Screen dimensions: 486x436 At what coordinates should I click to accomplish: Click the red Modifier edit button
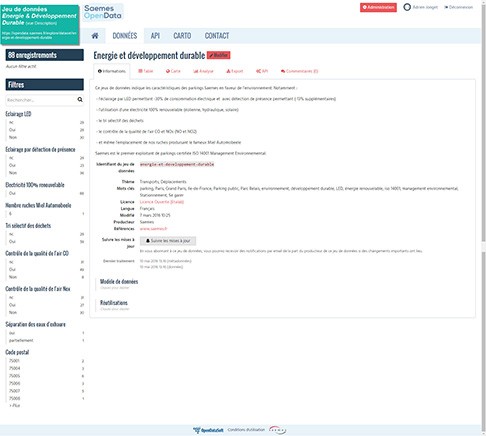click(219, 55)
